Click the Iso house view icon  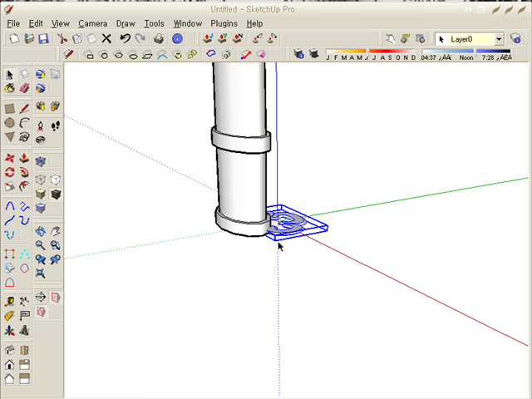pos(9,350)
